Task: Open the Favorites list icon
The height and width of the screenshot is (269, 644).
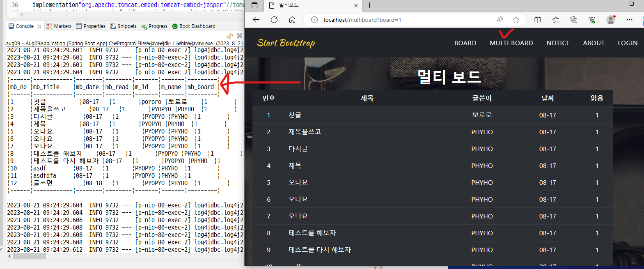Action: click(x=556, y=20)
